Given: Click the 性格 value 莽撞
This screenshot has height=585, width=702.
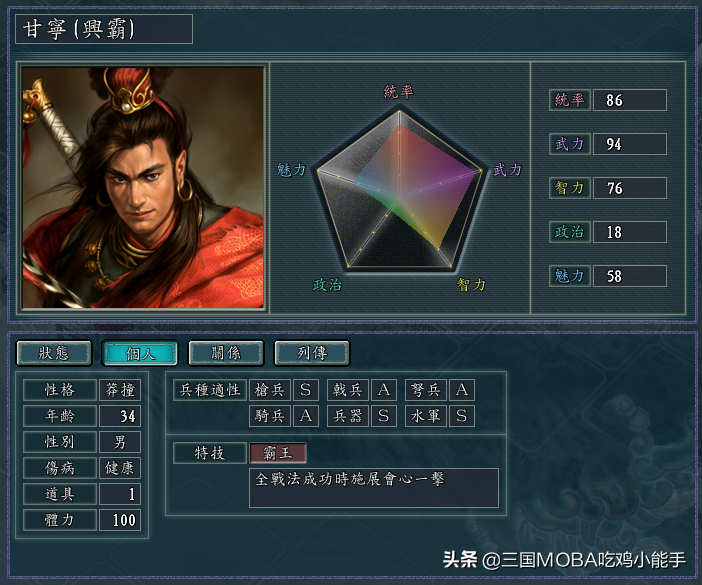Looking at the screenshot, I should (x=120, y=390).
